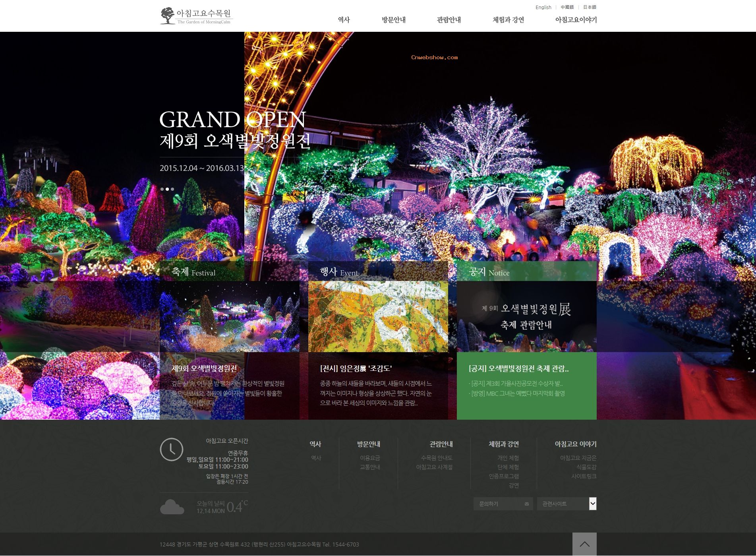This screenshot has width=756, height=556.
Task: Open the 축제 Festival thumbnail image
Action: coord(229,316)
